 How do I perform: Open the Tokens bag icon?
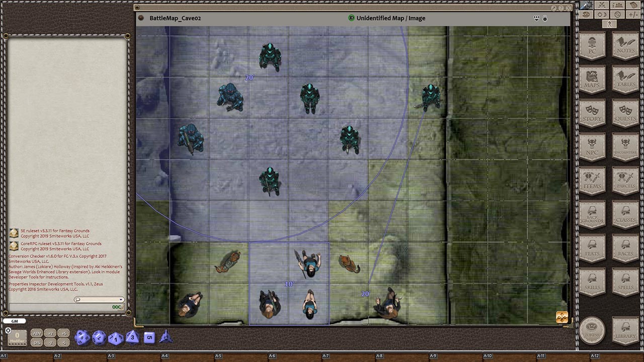point(592,331)
